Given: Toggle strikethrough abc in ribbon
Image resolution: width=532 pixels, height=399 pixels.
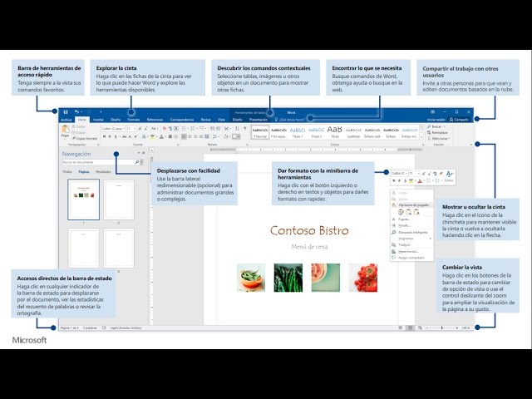Looking at the screenshot, I should pyautogui.click(x=124, y=136).
